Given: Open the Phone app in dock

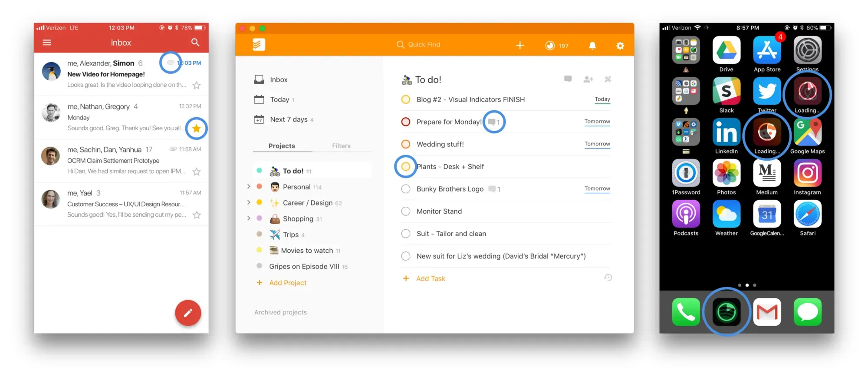Looking at the screenshot, I should tap(686, 312).
